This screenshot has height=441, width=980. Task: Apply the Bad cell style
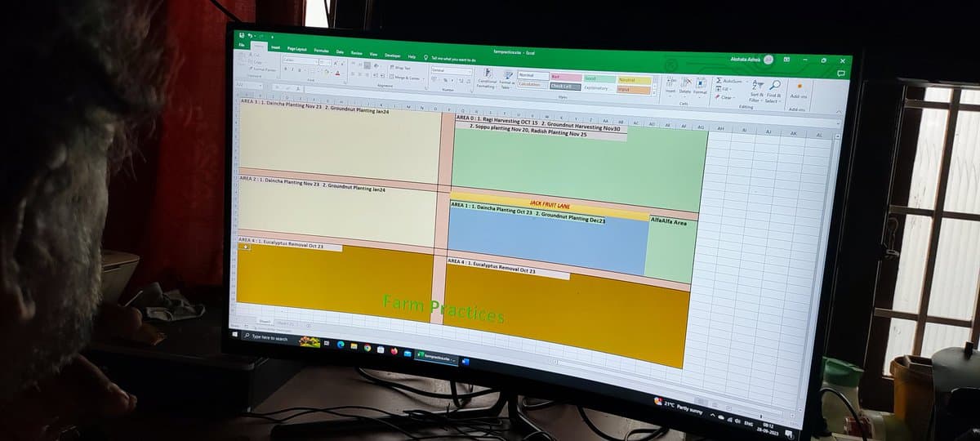(566, 77)
